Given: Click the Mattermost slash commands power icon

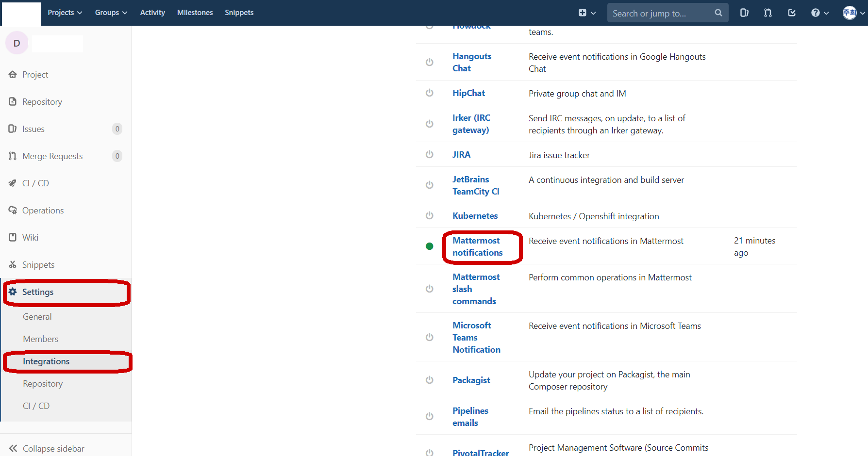Looking at the screenshot, I should [x=429, y=289].
